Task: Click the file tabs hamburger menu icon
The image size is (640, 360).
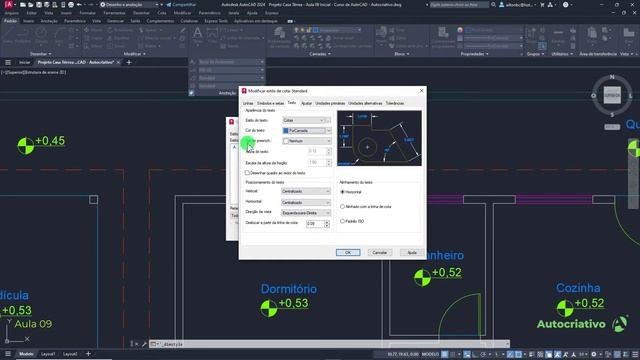Action: click(x=8, y=62)
